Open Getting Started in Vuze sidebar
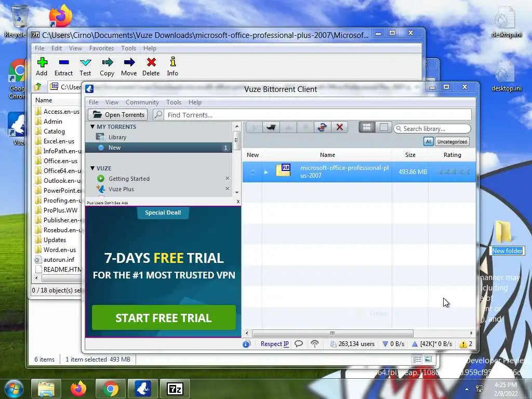This screenshot has height=399, width=532. (x=129, y=179)
